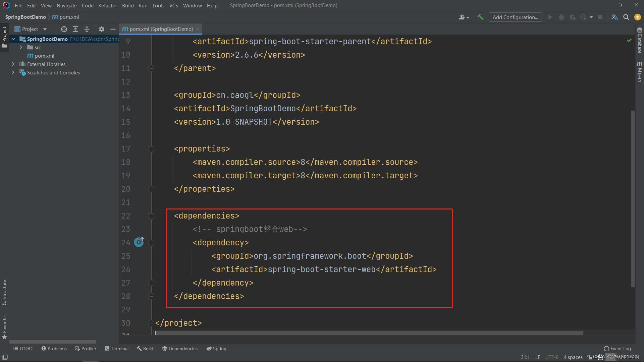Fold the dependency block at line 24
Screen dimensions: 644x362
[x=151, y=243]
